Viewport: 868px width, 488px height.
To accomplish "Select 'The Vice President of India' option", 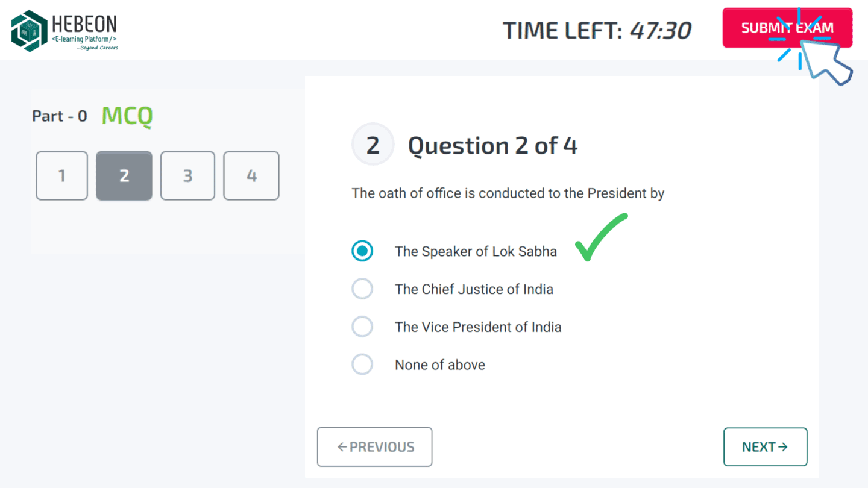I will [362, 326].
